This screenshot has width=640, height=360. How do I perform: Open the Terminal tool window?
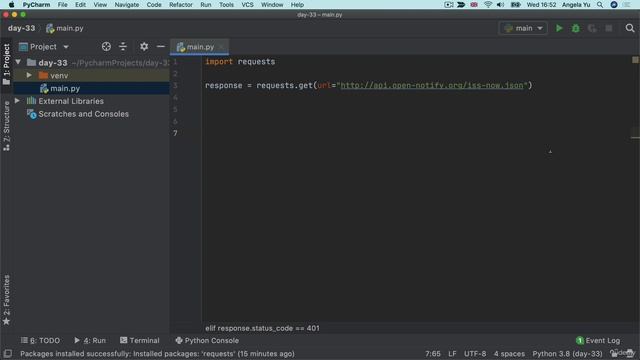[x=140, y=340]
